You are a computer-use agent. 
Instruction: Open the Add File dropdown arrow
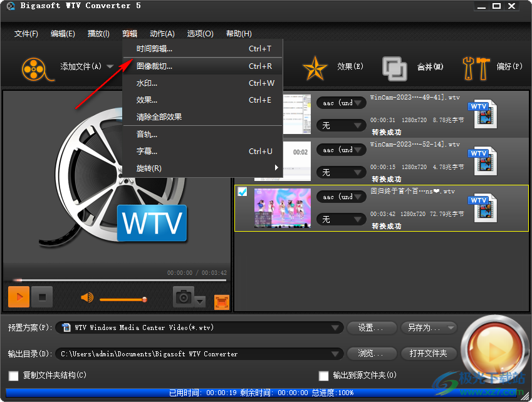click(x=110, y=66)
